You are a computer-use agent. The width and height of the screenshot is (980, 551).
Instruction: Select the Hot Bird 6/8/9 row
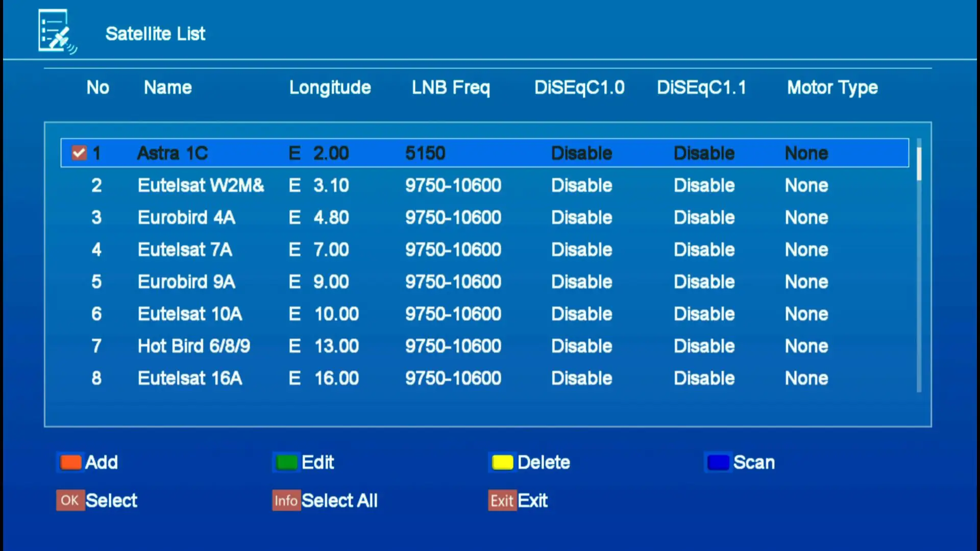(x=194, y=346)
